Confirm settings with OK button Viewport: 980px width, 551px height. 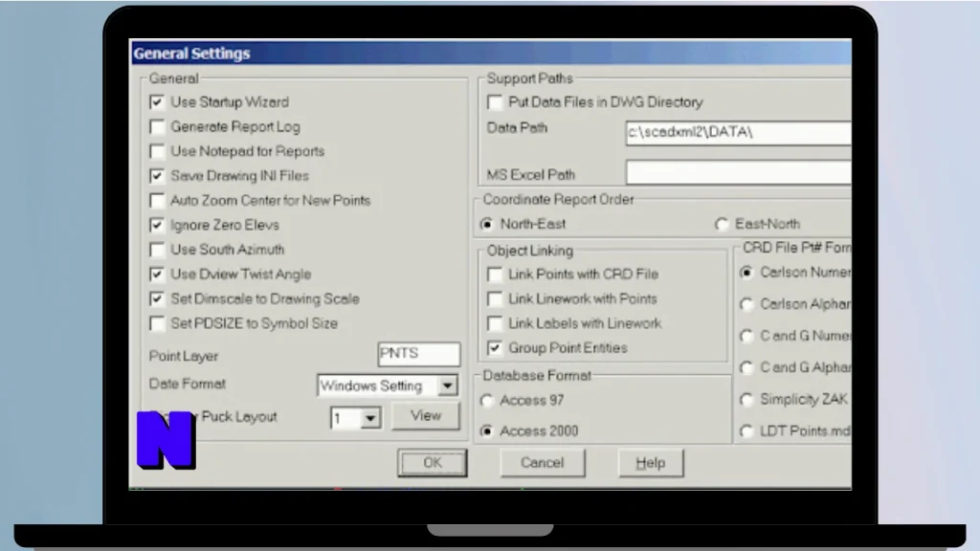coord(433,463)
